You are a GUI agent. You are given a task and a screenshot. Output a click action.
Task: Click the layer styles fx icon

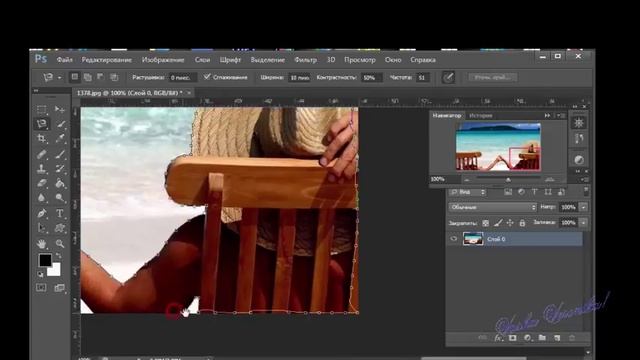click(498, 338)
